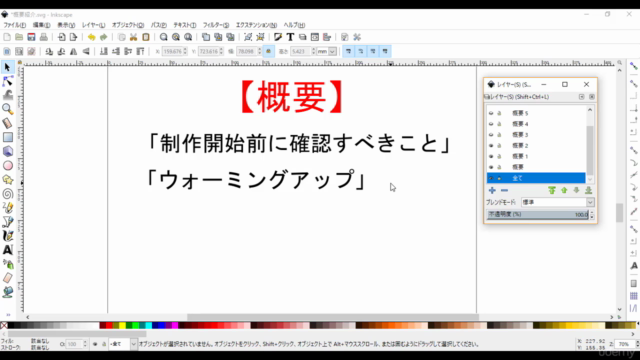The image size is (640, 360).
Task: Lower layer to bottom icon
Action: click(x=589, y=190)
